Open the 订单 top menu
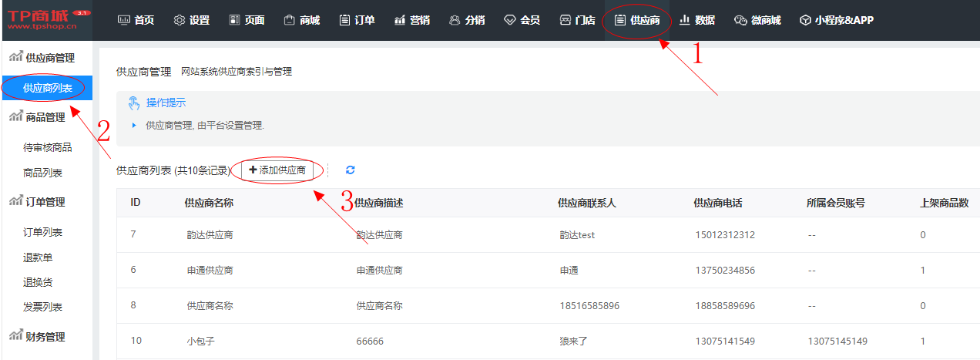980x360 pixels. point(357,21)
